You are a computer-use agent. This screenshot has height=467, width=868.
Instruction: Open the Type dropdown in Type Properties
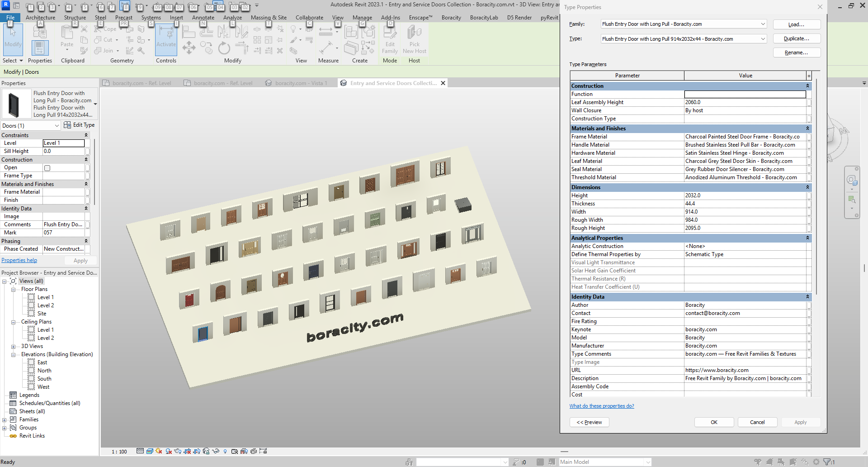pyautogui.click(x=763, y=39)
